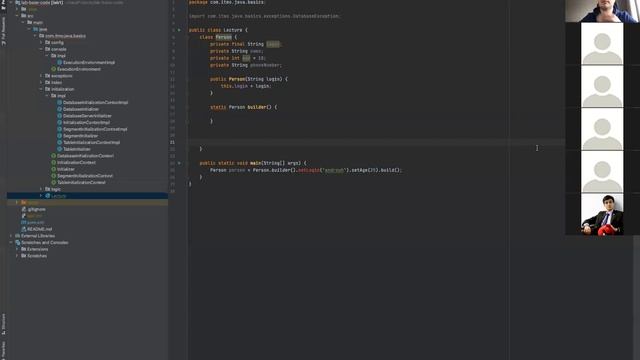Viewport: 640px width, 360px height.
Task: Click the DatabaseServerInitializer class icon
Action: [60, 116]
